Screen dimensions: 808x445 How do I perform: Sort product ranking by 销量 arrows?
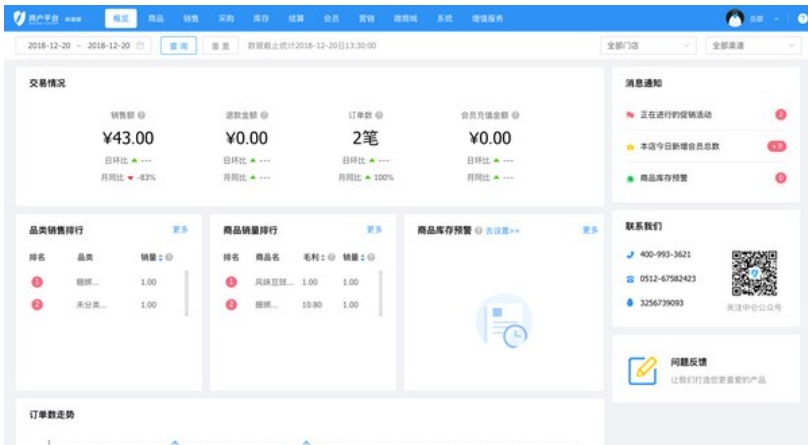click(x=363, y=257)
